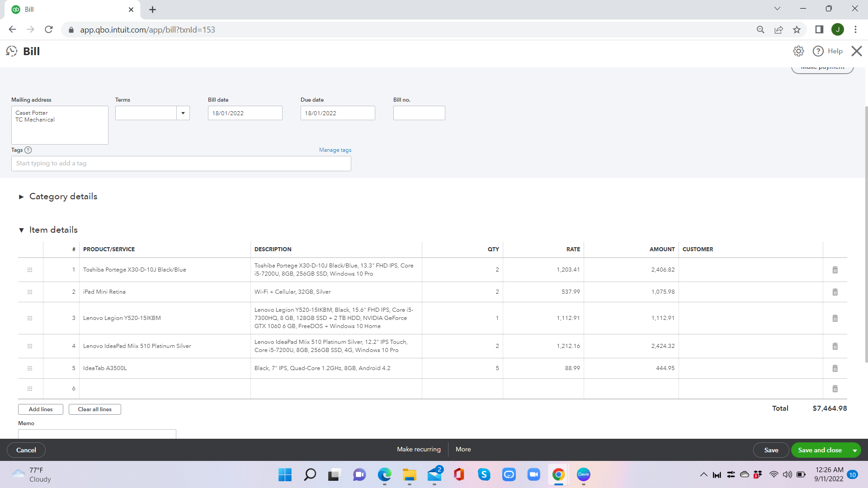Open the gear settings icon in Bill header

pyautogui.click(x=798, y=51)
